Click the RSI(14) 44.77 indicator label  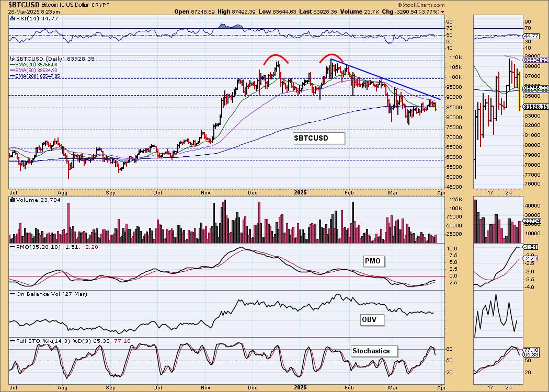point(37,18)
